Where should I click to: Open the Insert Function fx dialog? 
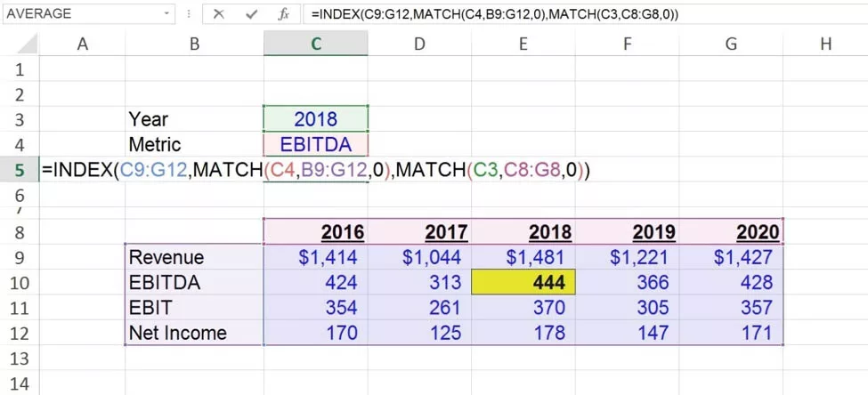click(284, 14)
